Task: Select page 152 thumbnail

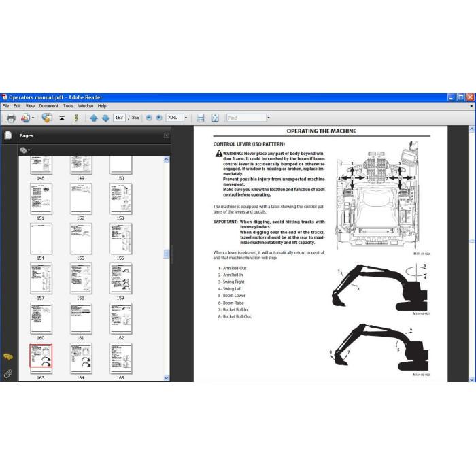Action: (x=81, y=199)
